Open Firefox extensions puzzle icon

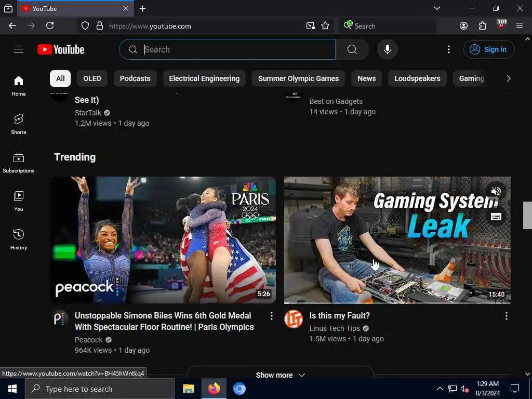point(482,26)
